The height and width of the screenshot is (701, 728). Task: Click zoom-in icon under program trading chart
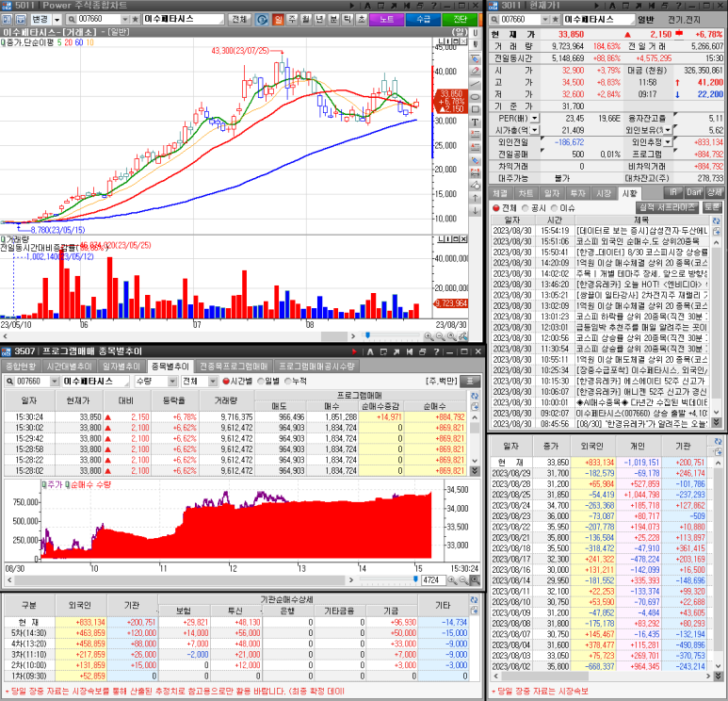coord(452,580)
